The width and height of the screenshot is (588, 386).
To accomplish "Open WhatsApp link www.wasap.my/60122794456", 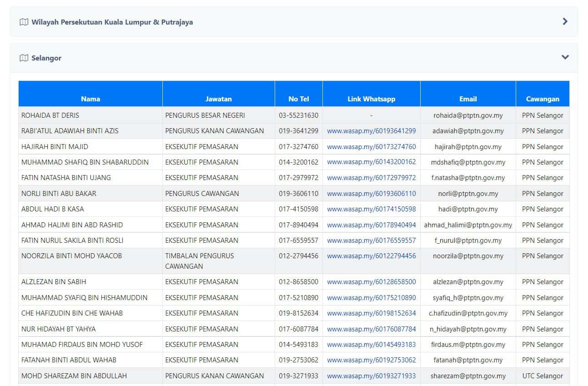I will (371, 256).
